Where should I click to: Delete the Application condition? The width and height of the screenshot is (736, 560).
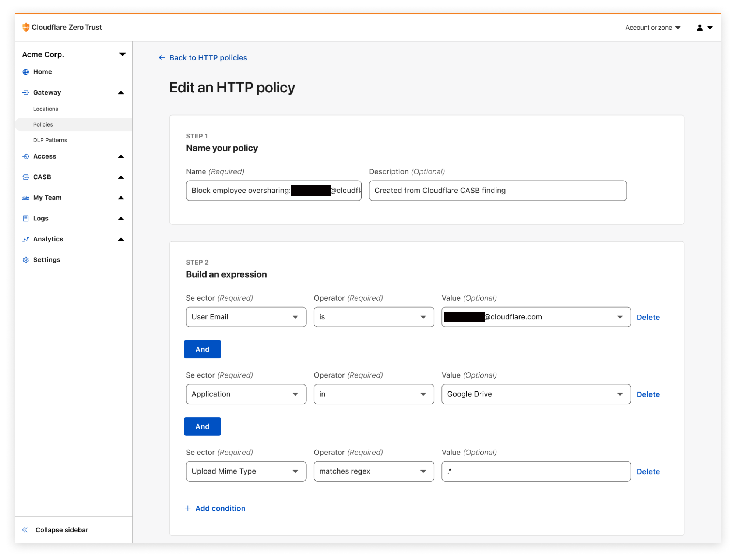648,394
